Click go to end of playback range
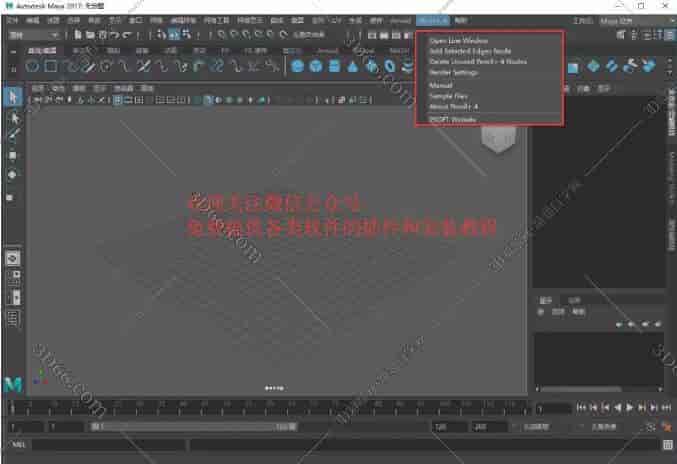The height and width of the screenshot is (464, 677). click(x=667, y=407)
